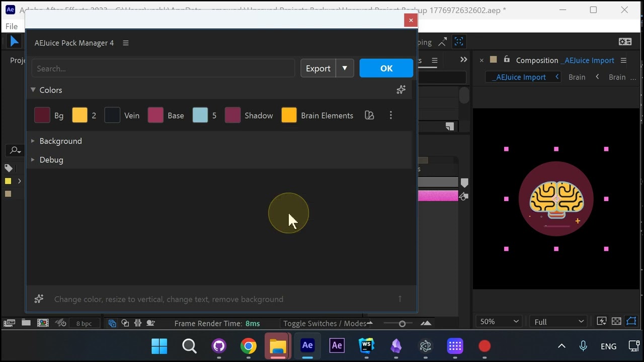The image size is (644, 362).
Task: Click the collapse-snap arrow icon in toolbar
Action: (x=442, y=42)
